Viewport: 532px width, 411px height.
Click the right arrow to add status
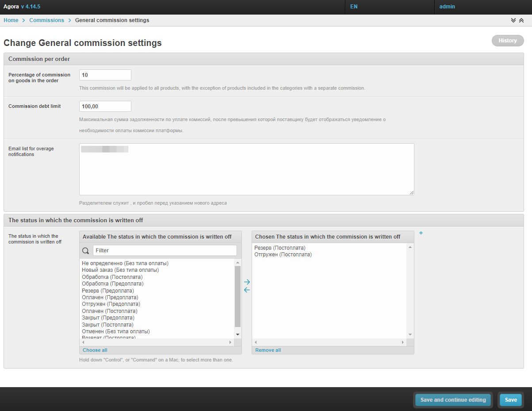(247, 282)
